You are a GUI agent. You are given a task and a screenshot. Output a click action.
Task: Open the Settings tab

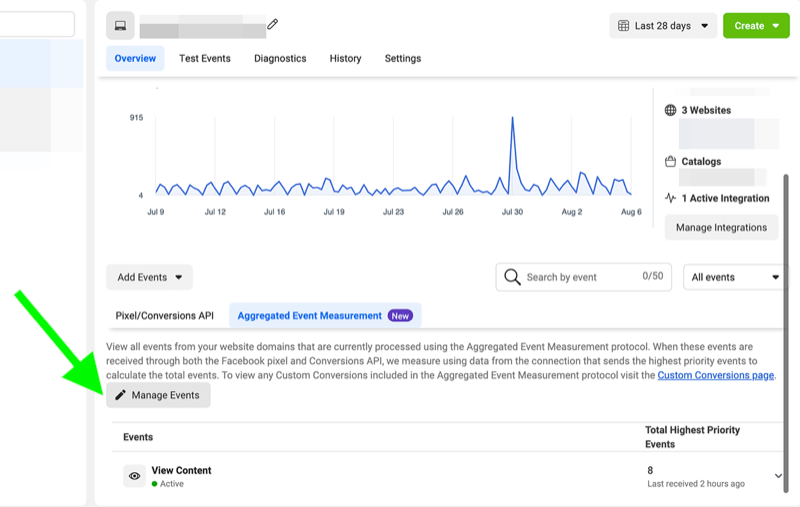pos(403,58)
